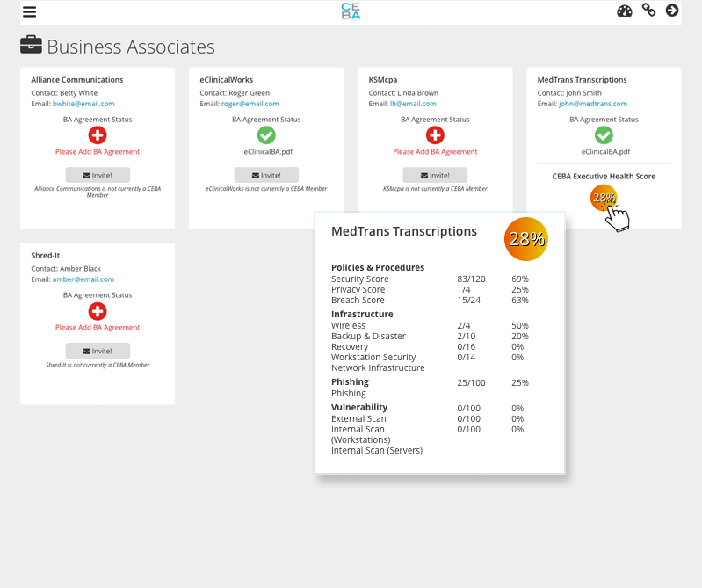702x588 pixels.
Task: Click Workstation Security row label
Action: [x=373, y=358]
